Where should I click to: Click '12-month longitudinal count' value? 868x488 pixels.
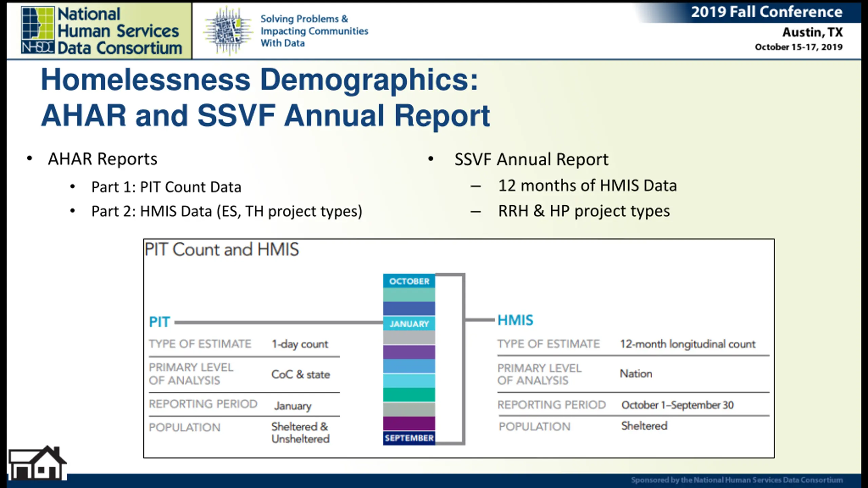tap(688, 344)
